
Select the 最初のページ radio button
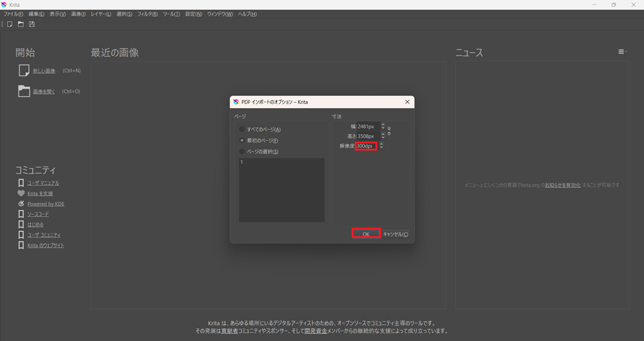pyautogui.click(x=242, y=140)
